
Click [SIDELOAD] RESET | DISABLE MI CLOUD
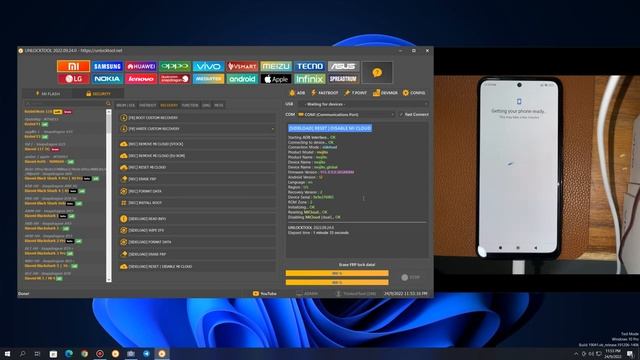click(198, 267)
